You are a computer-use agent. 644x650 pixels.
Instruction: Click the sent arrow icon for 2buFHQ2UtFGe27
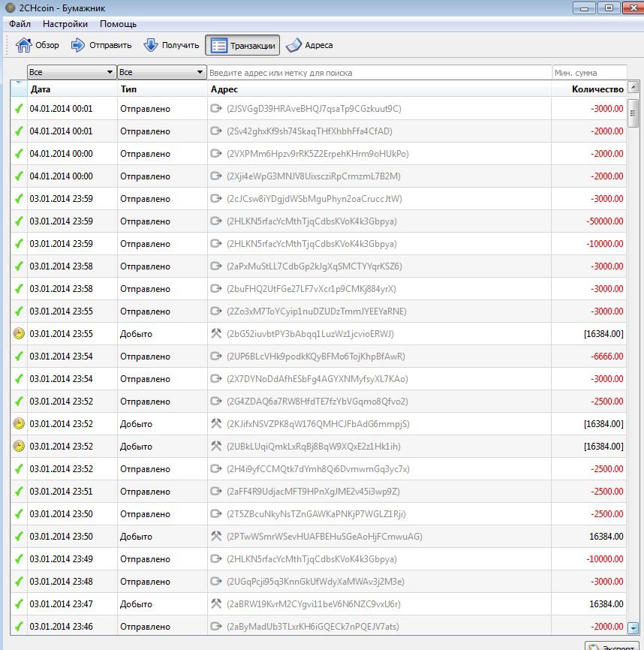pyautogui.click(x=216, y=288)
